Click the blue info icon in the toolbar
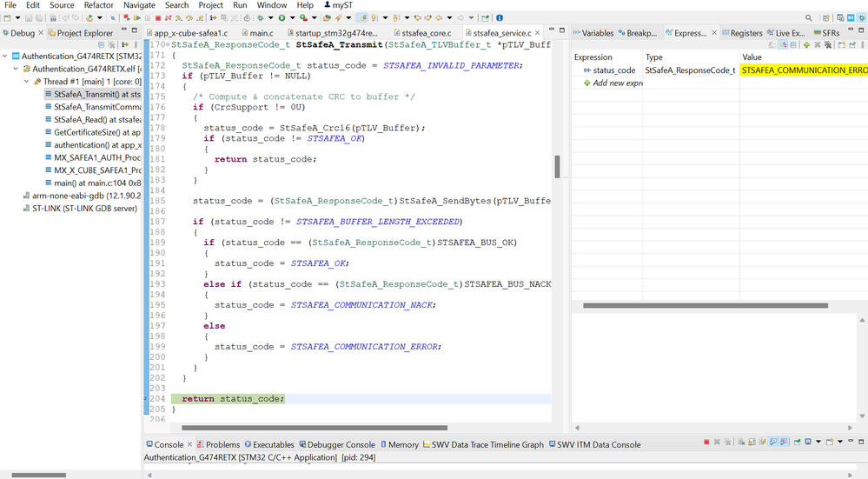 tap(499, 17)
